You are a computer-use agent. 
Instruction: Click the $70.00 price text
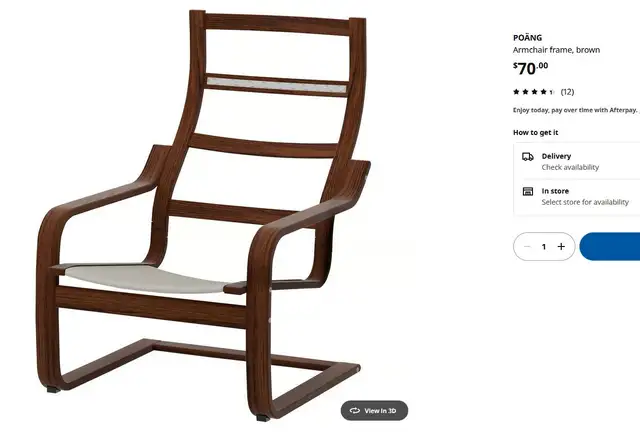pos(531,68)
